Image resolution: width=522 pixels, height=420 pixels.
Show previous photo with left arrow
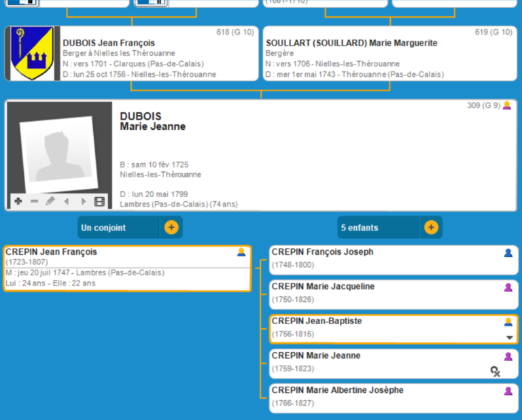tap(67, 202)
